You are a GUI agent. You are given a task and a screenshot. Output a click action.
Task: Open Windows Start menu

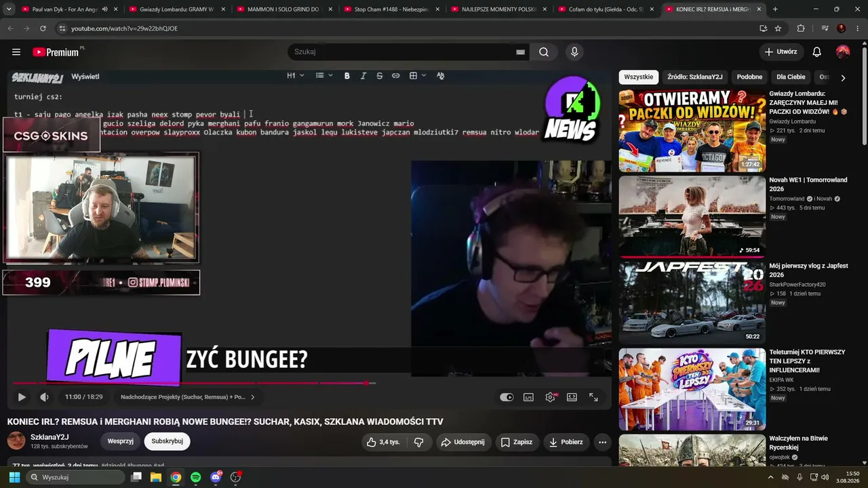pos(14,477)
